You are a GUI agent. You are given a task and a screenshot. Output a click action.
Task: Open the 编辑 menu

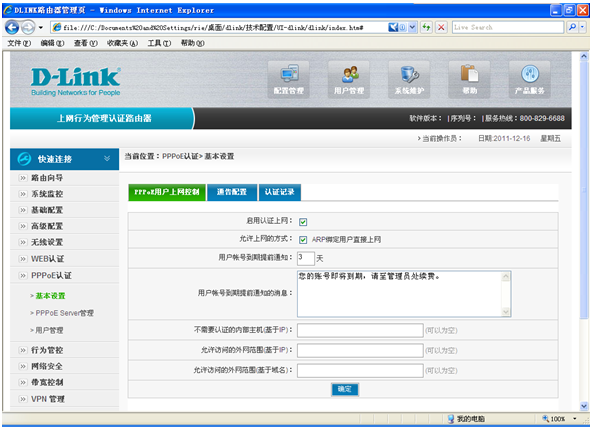52,43
